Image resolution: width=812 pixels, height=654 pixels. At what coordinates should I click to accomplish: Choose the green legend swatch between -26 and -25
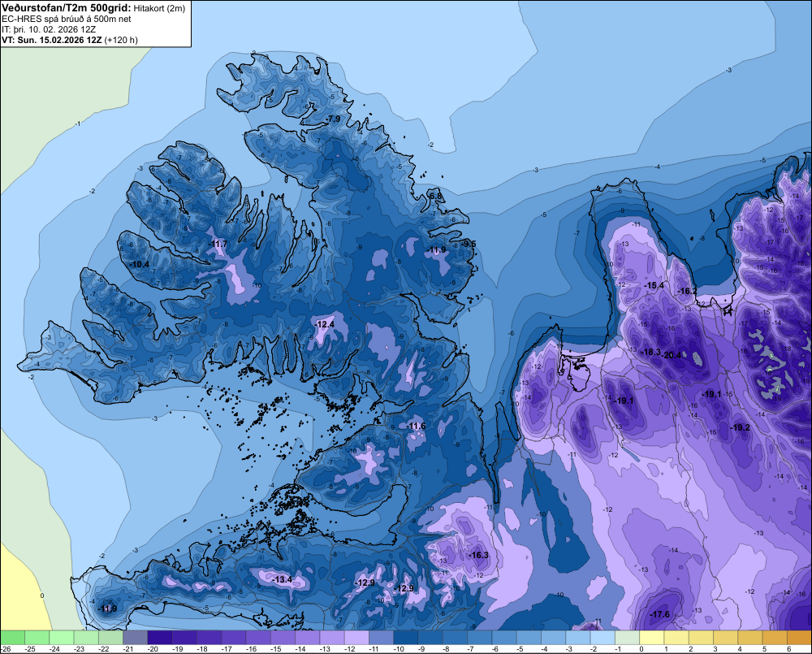(12, 638)
